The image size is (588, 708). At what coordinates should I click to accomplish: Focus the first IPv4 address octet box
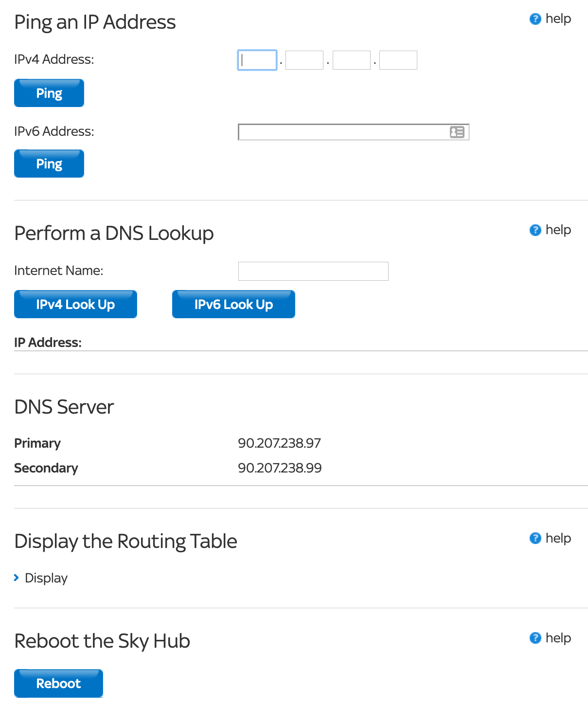[257, 60]
